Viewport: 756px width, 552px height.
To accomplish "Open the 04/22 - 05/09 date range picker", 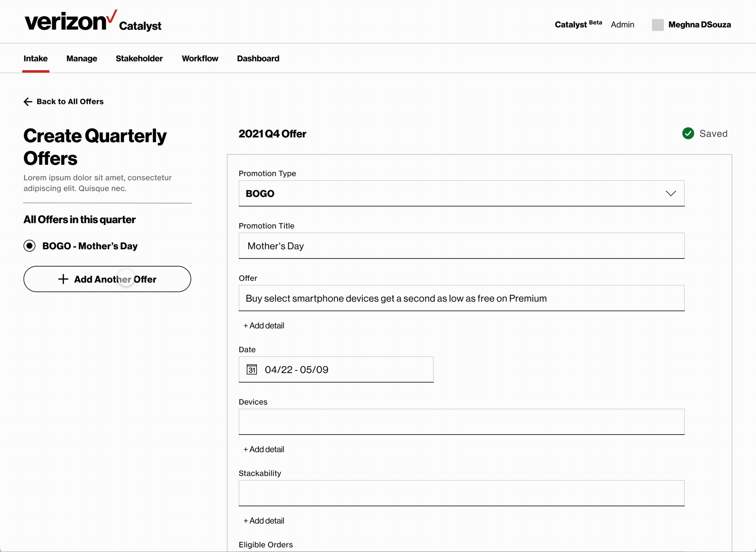I will tap(336, 370).
